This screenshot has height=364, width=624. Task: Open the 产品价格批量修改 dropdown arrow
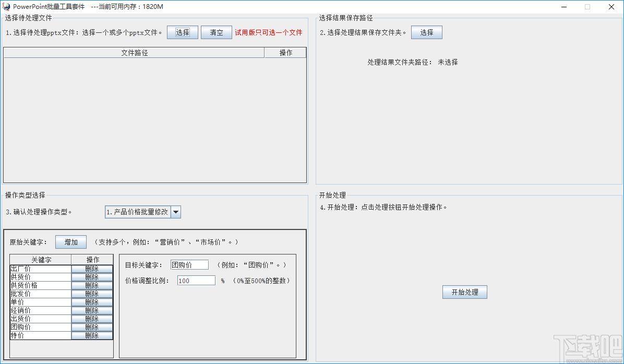(x=176, y=212)
